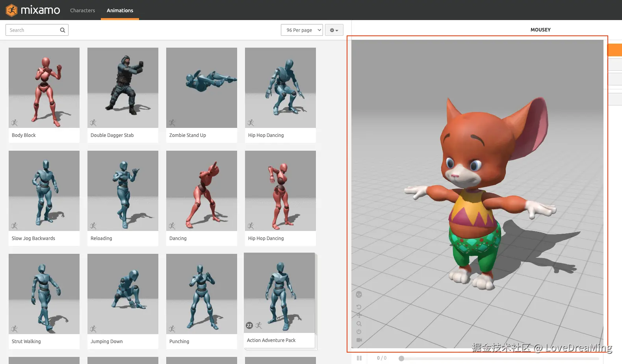622x364 pixels.
Task: Click the 0 / 0 frame counter
Action: click(x=382, y=358)
